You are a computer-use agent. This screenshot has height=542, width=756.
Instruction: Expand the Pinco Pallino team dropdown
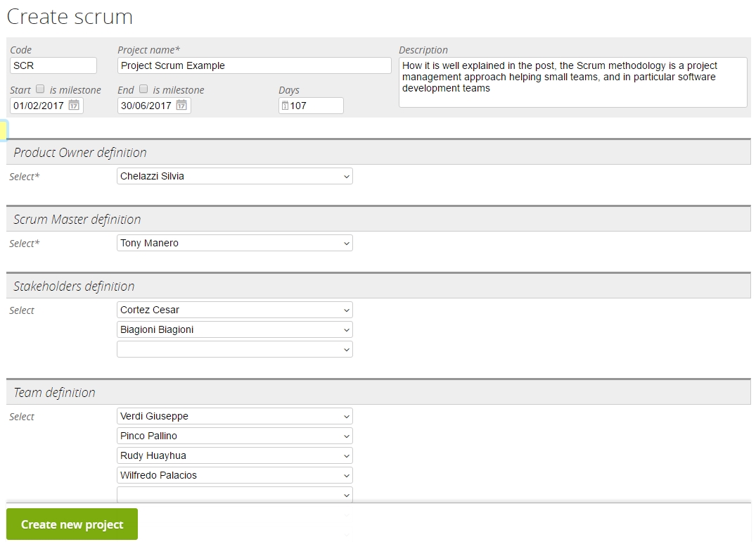pyautogui.click(x=235, y=436)
